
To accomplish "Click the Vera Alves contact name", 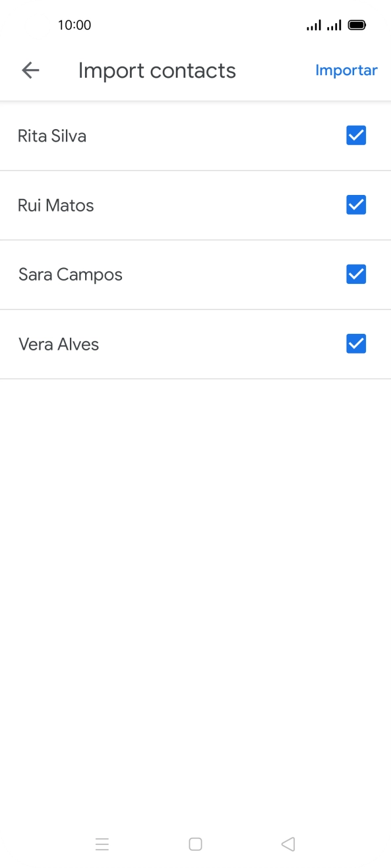I will point(59,344).
